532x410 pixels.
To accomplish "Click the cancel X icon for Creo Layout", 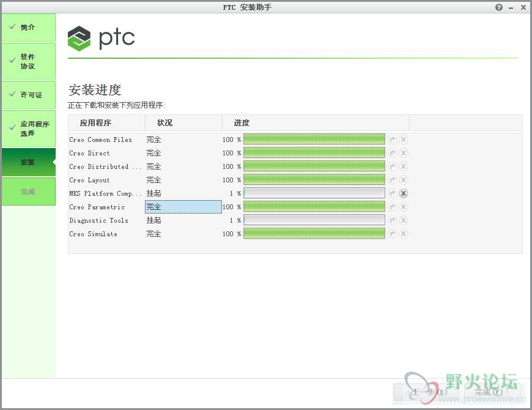I will click(404, 180).
